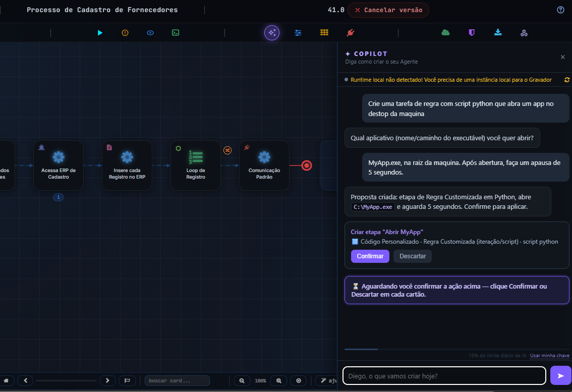This screenshot has height=392, width=572.
Task: Click Descartar to discard the proposal
Action: [413, 256]
